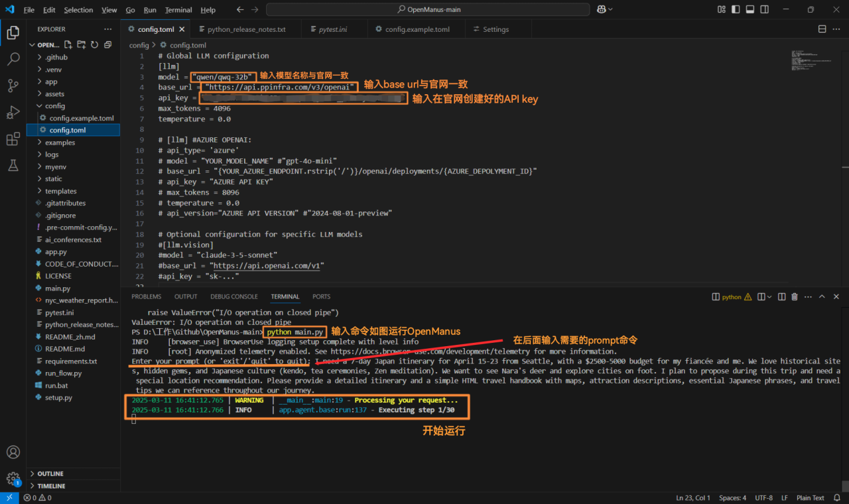Click errors and warnings count in status bar
The image size is (849, 504).
coord(38,497)
